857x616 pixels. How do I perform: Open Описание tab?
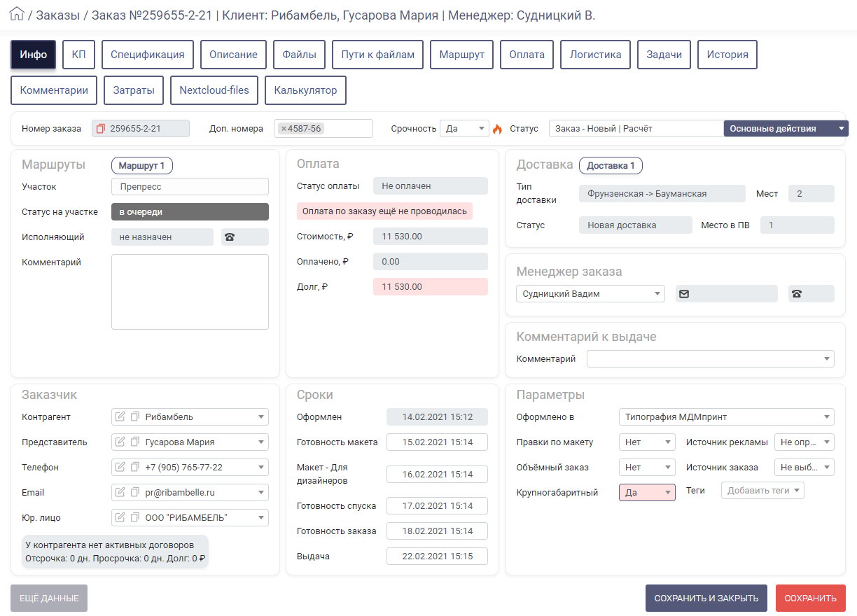point(234,55)
